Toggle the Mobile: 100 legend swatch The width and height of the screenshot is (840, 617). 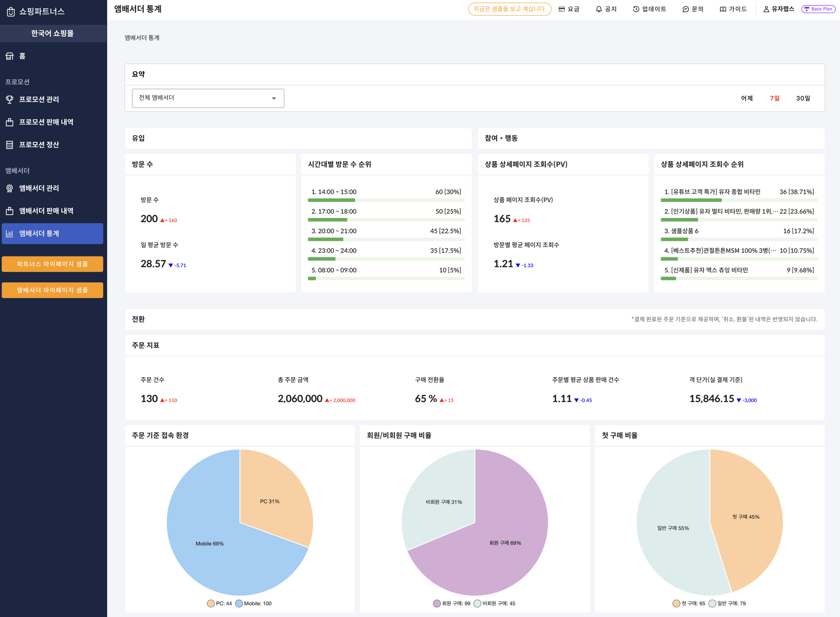tap(239, 604)
